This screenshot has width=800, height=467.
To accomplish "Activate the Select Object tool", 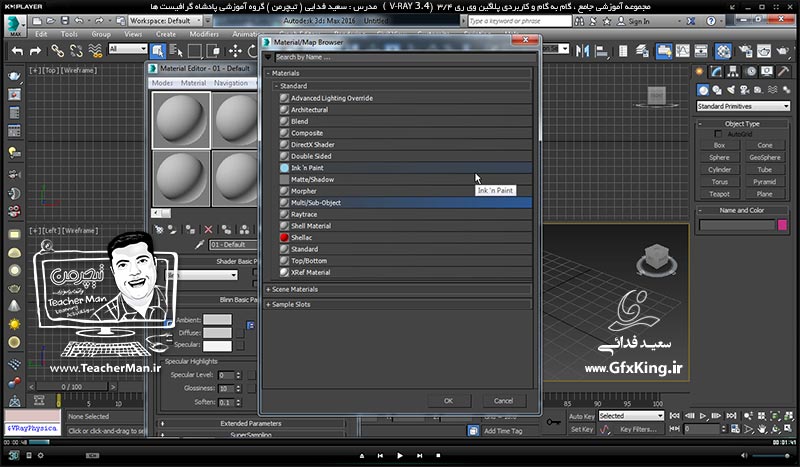I will (158, 51).
